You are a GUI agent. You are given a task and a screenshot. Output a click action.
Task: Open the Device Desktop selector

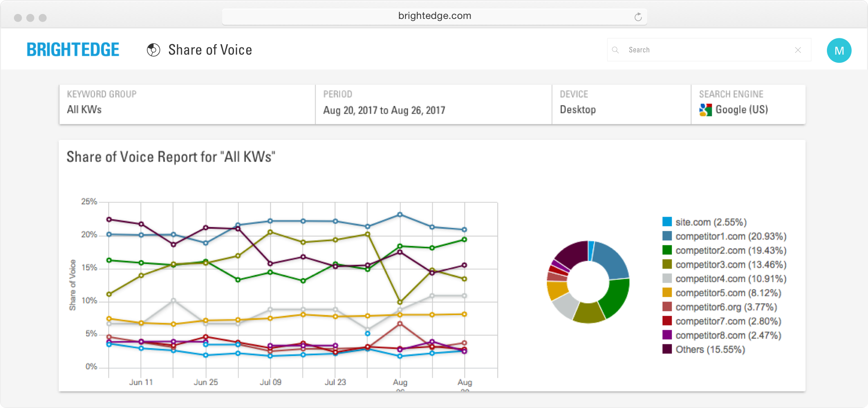click(x=621, y=105)
